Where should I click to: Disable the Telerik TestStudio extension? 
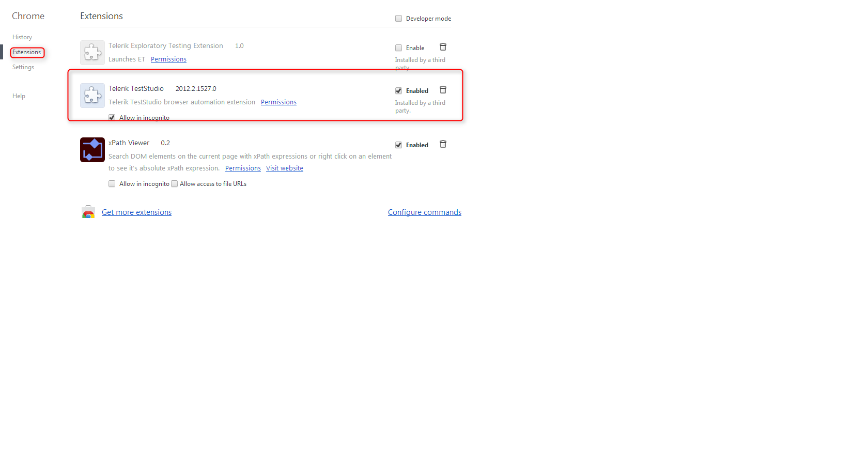pyautogui.click(x=398, y=91)
